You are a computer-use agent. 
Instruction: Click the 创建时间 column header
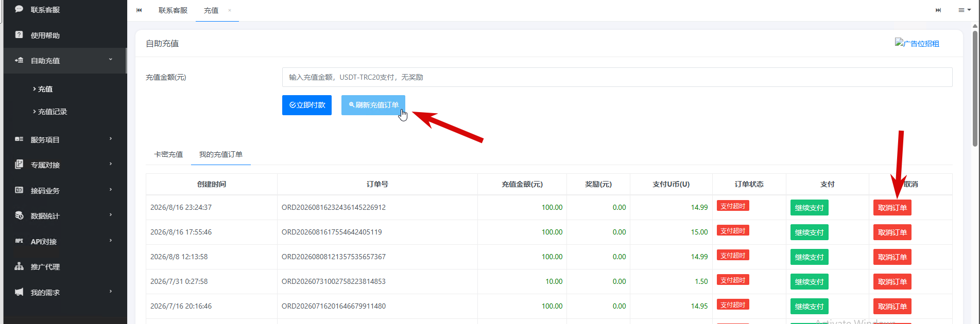pos(212,184)
